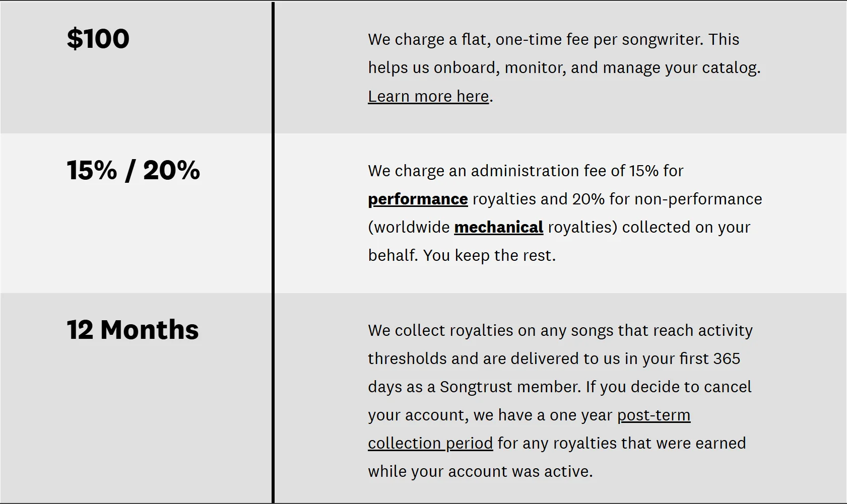Open the bold "mechanical" royalties link
The height and width of the screenshot is (504, 847).
pos(498,227)
